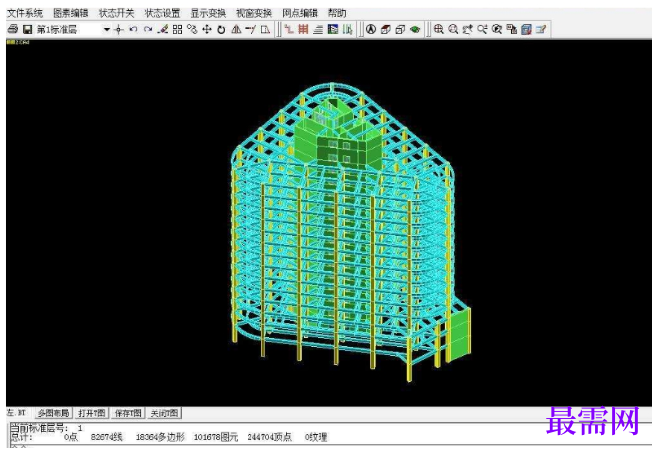This screenshot has width=658, height=452.
Task: Click the zoom out magnifier icon
Action: click(x=453, y=29)
